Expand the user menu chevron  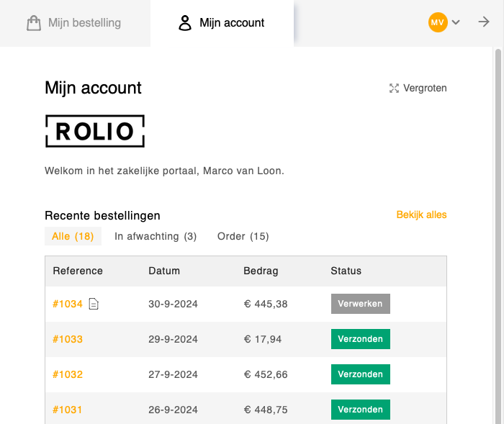(456, 23)
